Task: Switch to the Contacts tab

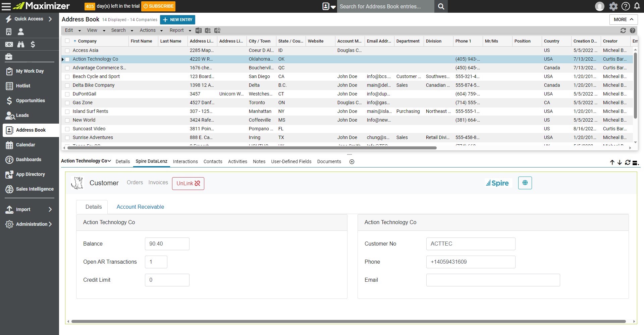Action: [213, 161]
